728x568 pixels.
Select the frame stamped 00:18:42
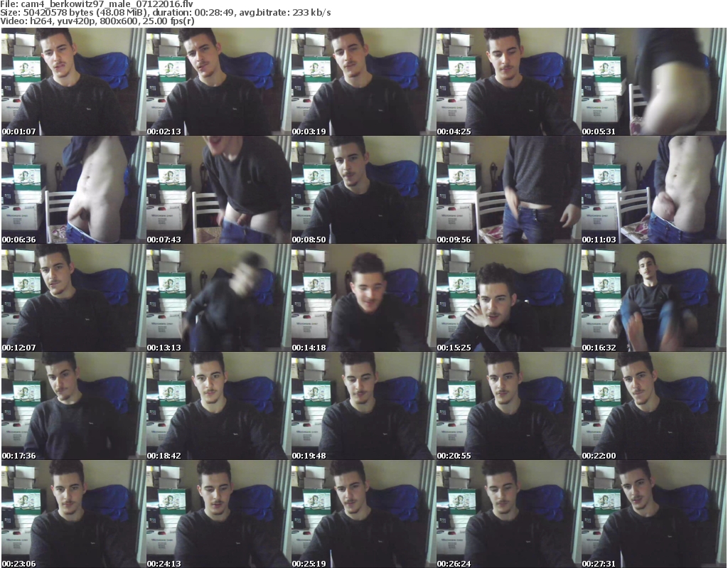point(218,406)
